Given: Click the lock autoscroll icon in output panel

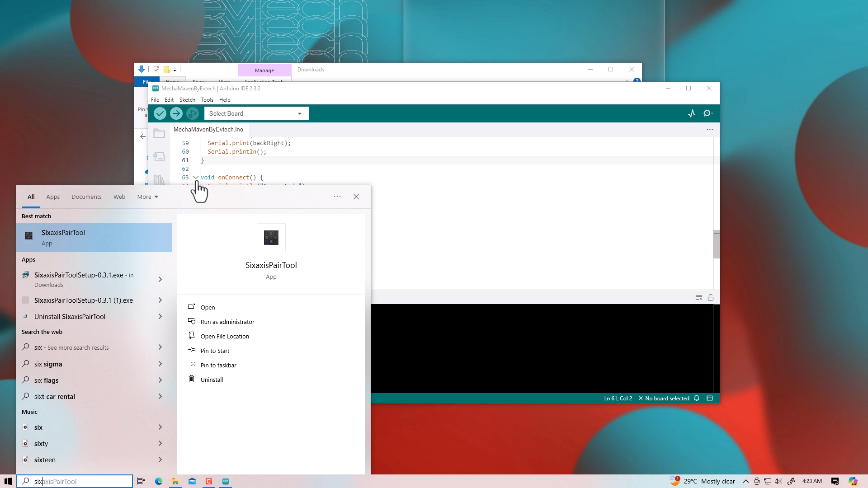Looking at the screenshot, I should pyautogui.click(x=711, y=297).
